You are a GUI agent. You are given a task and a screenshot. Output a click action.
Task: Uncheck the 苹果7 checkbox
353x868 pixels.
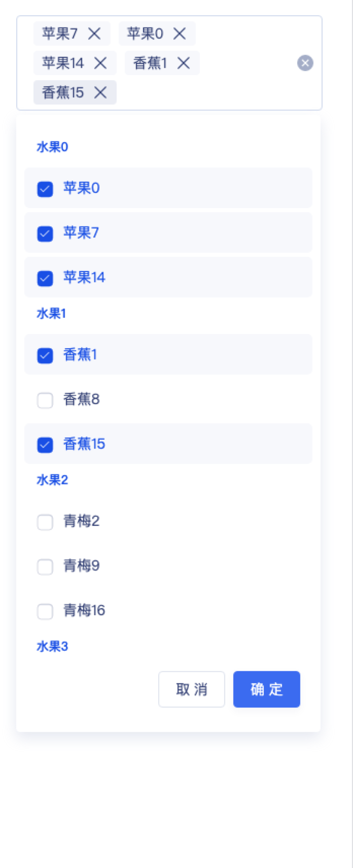click(x=45, y=233)
